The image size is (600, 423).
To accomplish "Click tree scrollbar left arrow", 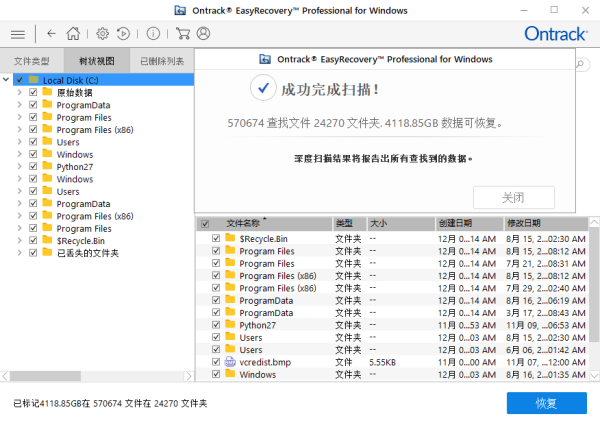I will coord(5,376).
